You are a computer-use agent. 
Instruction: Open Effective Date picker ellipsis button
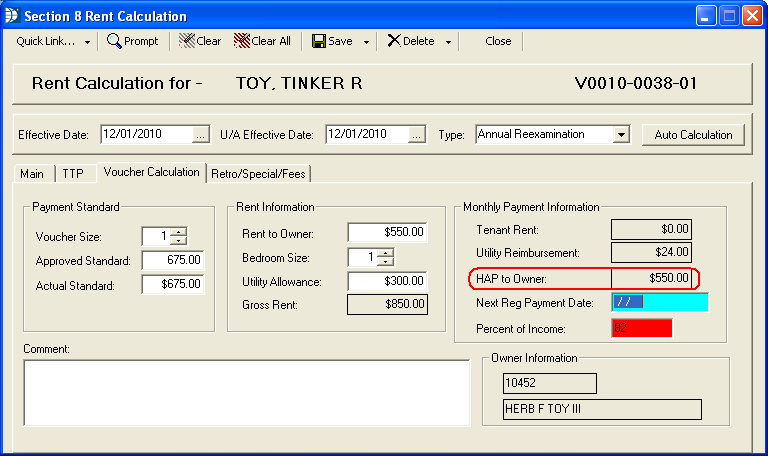pos(201,135)
